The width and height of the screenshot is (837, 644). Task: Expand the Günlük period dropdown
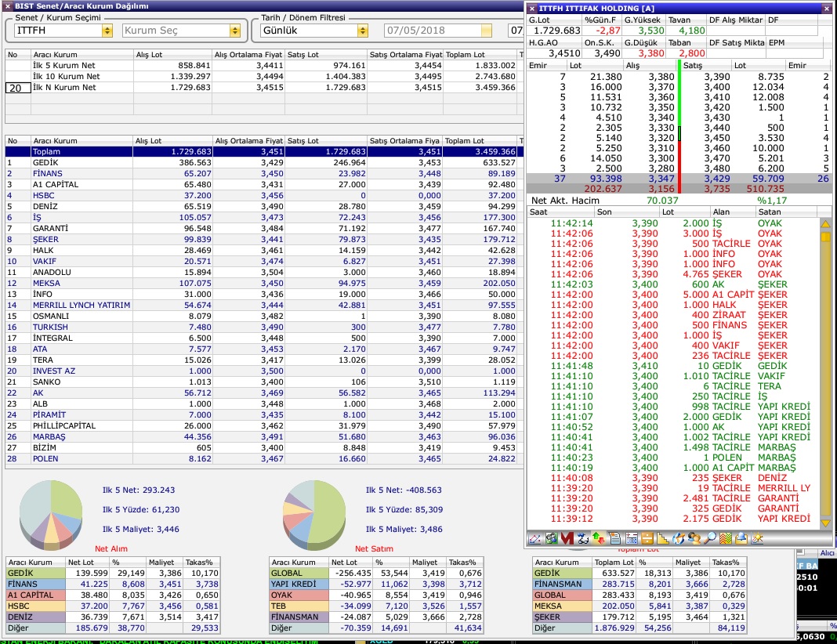point(362,31)
